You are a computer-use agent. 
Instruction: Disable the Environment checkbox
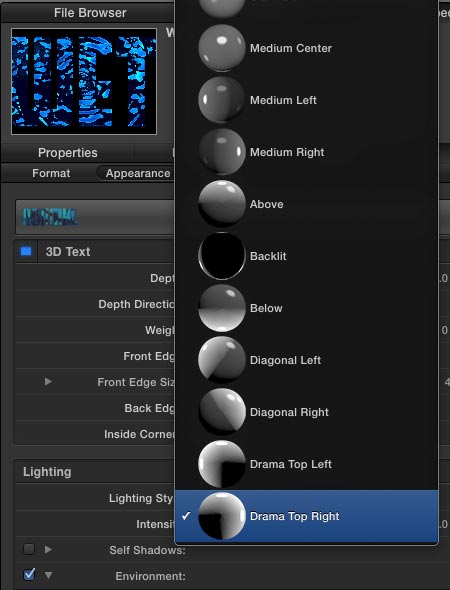(x=29, y=575)
